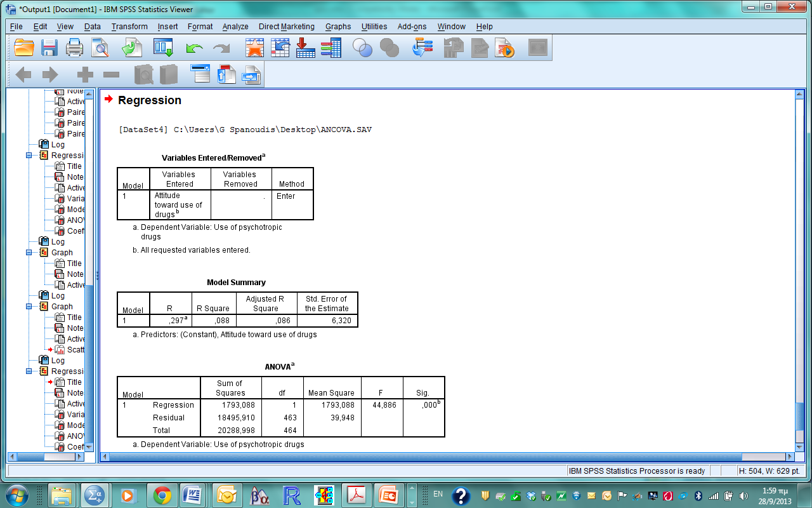Collapse the Regression node with red-arrow Title

29,371
